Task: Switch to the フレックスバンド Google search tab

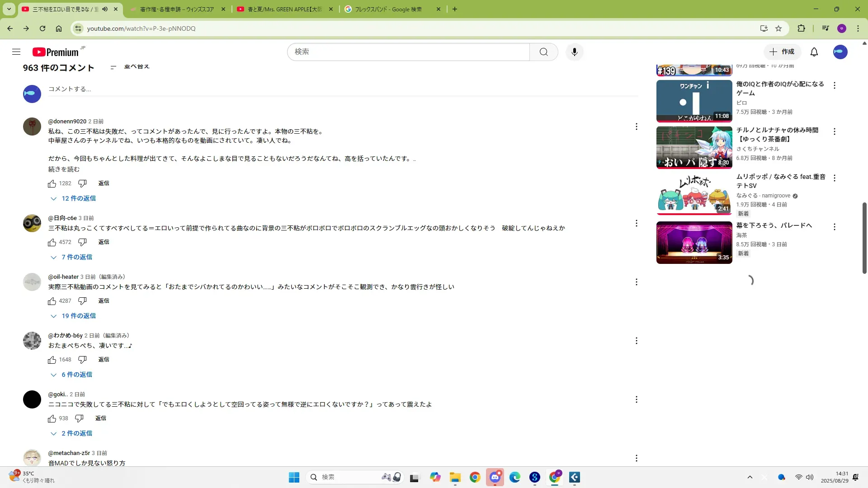Action: tap(388, 9)
